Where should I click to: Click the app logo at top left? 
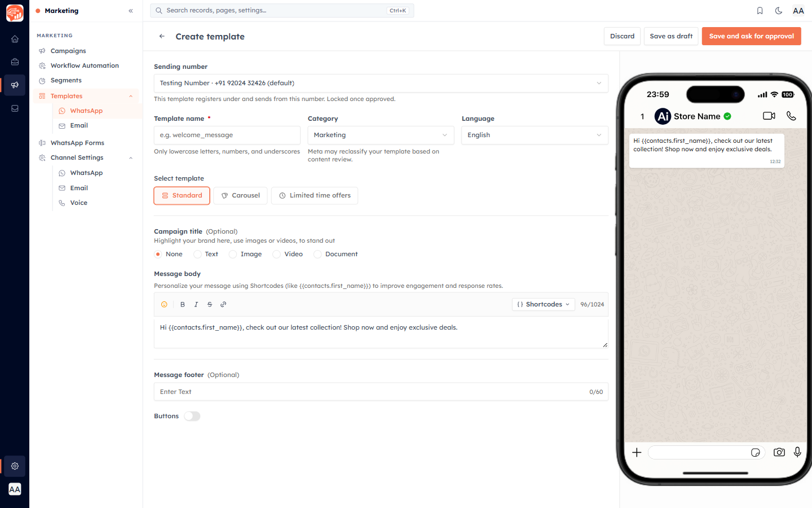[15, 13]
